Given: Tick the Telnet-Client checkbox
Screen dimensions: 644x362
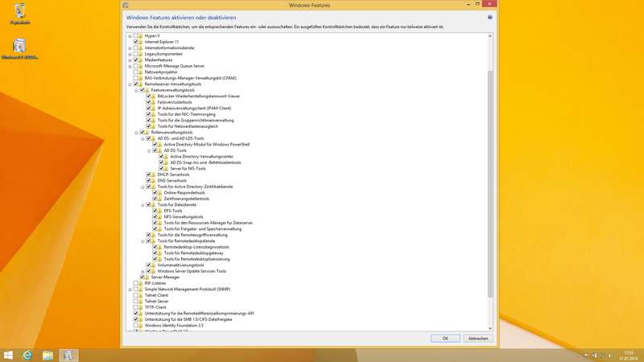Looking at the screenshot, I should (x=135, y=295).
